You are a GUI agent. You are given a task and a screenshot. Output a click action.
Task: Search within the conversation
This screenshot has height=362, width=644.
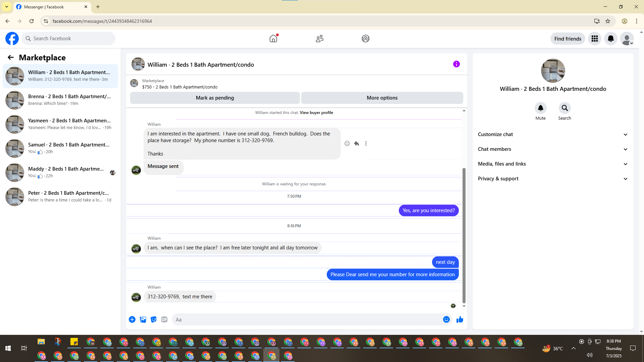565,108
